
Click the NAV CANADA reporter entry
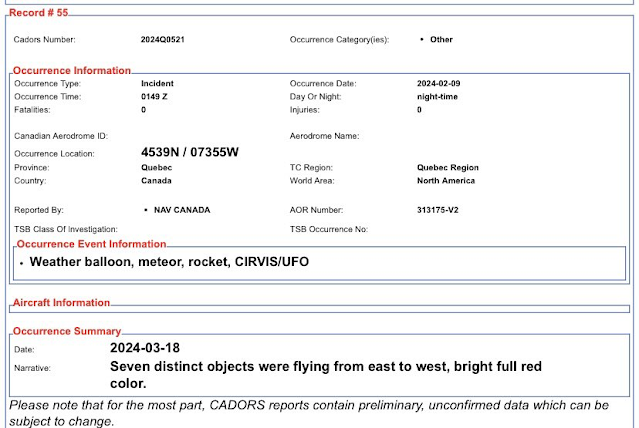coord(182,210)
